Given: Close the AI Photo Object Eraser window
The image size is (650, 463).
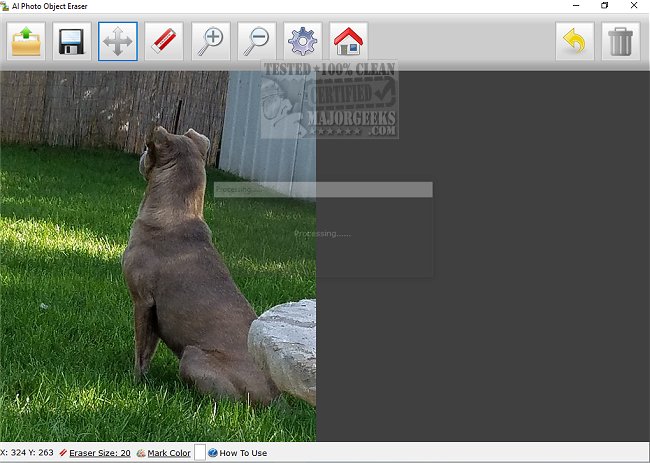Looking at the screenshot, I should [x=634, y=6].
